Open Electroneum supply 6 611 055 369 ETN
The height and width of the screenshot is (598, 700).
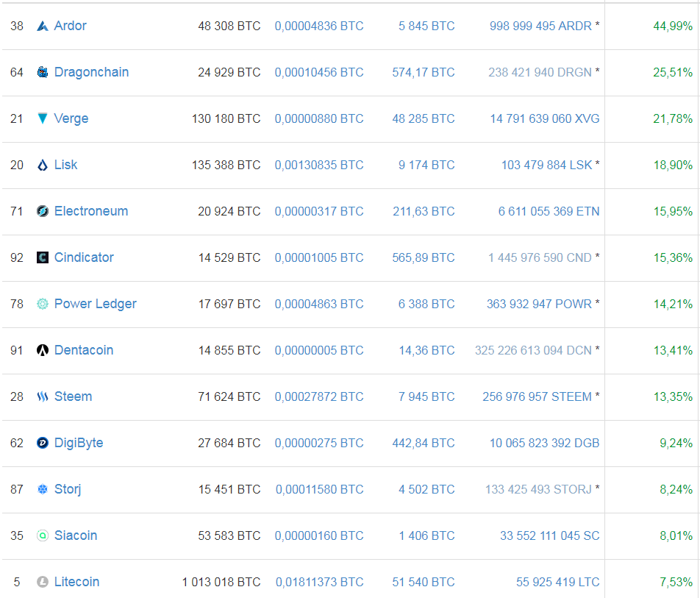[x=549, y=211]
